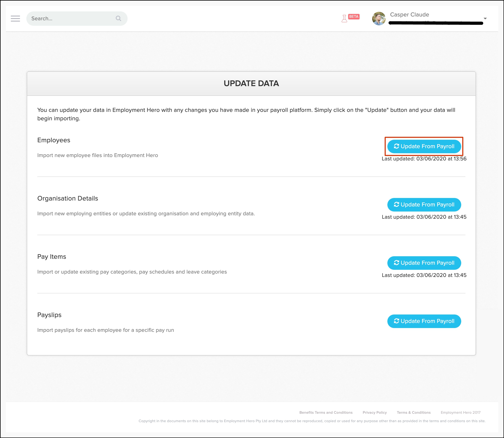504x438 pixels.
Task: Expand the user account dropdown arrow
Action: [x=485, y=19]
